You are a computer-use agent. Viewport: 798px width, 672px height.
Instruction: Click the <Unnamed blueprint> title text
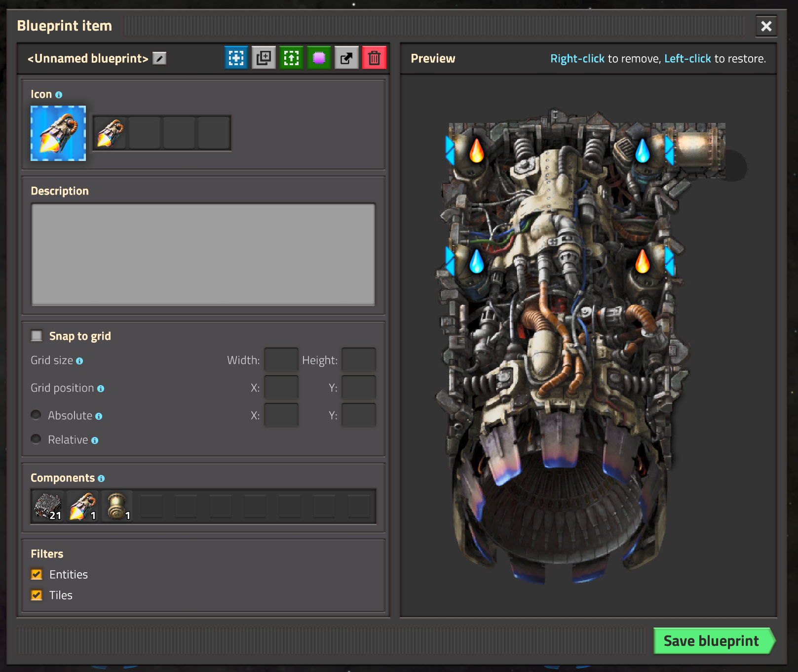[88, 59]
